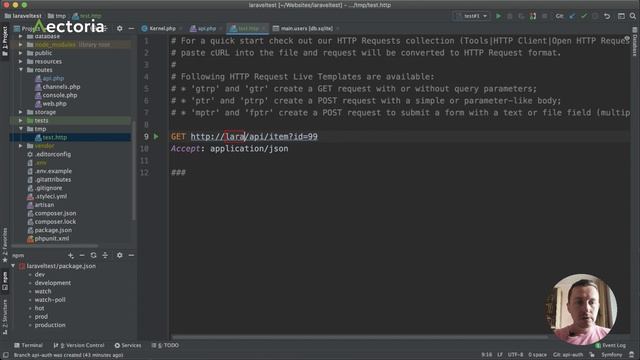Viewport: 640px width, 360px height.
Task: Select the watch-poll npm script
Action: [50, 300]
